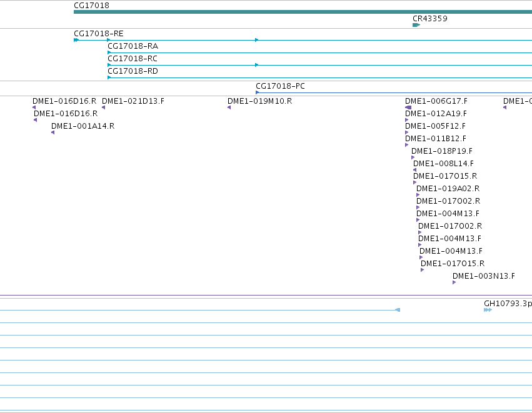
Task: Click the arrow glyph under DME1-018P19.F
Action: tap(413, 157)
